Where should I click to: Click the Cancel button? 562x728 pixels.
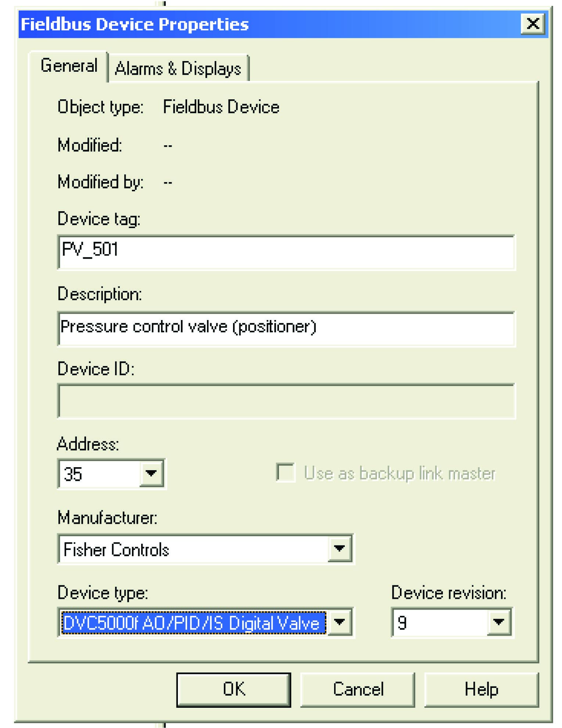point(358,689)
